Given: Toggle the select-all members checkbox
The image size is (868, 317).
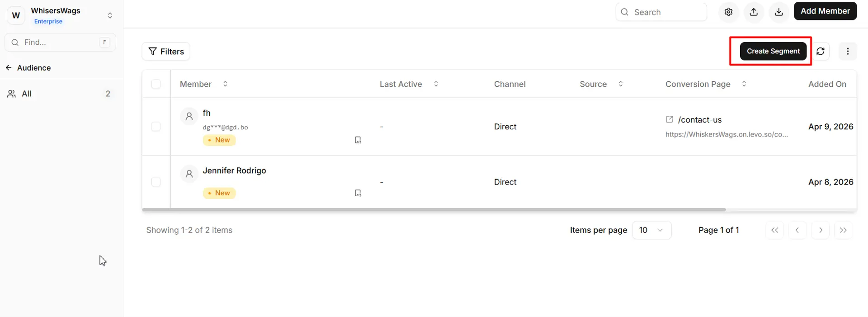Looking at the screenshot, I should (156, 84).
